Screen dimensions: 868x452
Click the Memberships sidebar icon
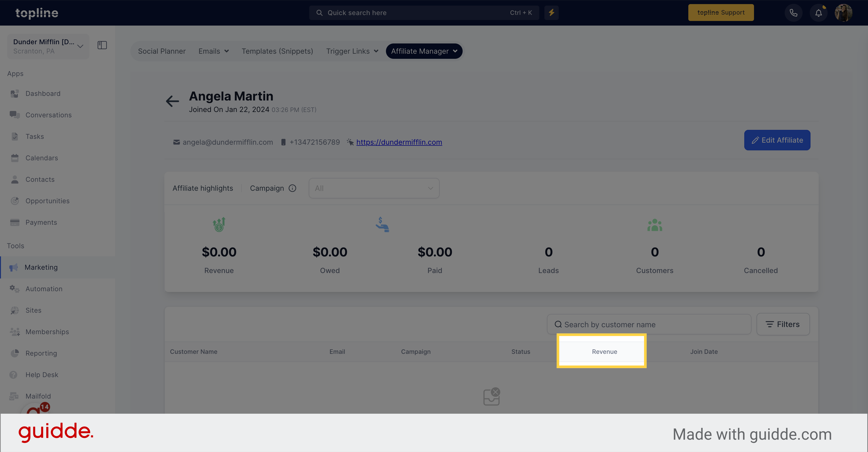[x=15, y=332]
